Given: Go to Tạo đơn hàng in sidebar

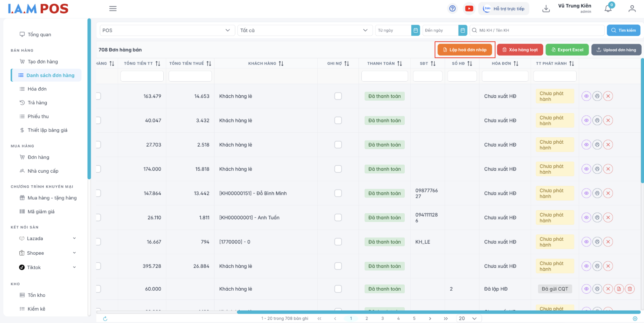Looking at the screenshot, I should pyautogui.click(x=43, y=62).
